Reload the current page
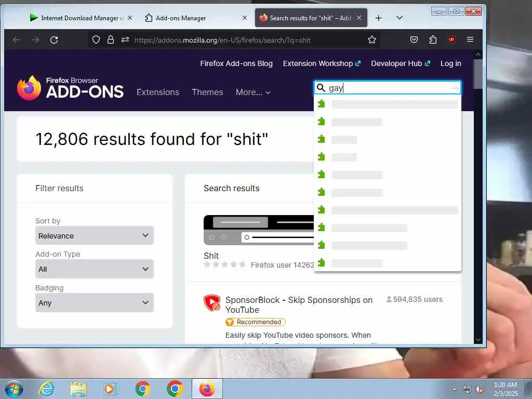Screen dimensions: 532x399 coord(54,40)
